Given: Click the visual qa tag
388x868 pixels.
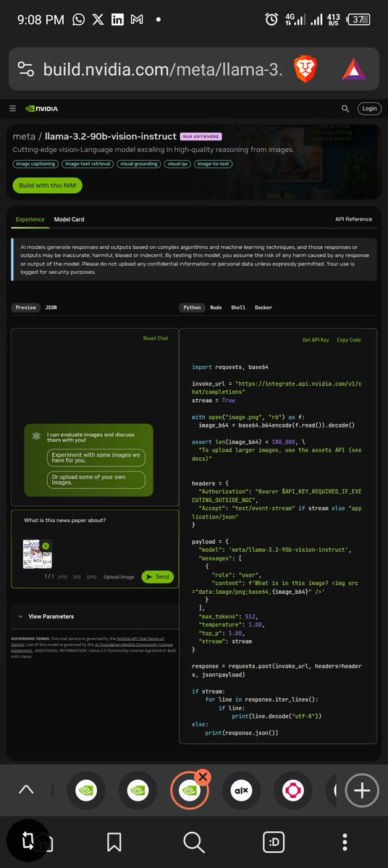Looking at the screenshot, I should pos(177,164).
